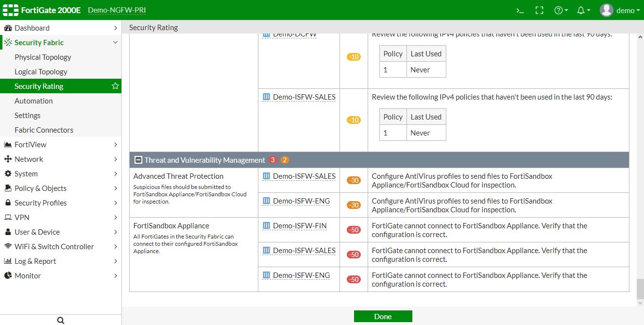Viewport: 644px width, 325px height.
Task: Click device icon beside Demo-ISFW-FIN
Action: (x=266, y=226)
